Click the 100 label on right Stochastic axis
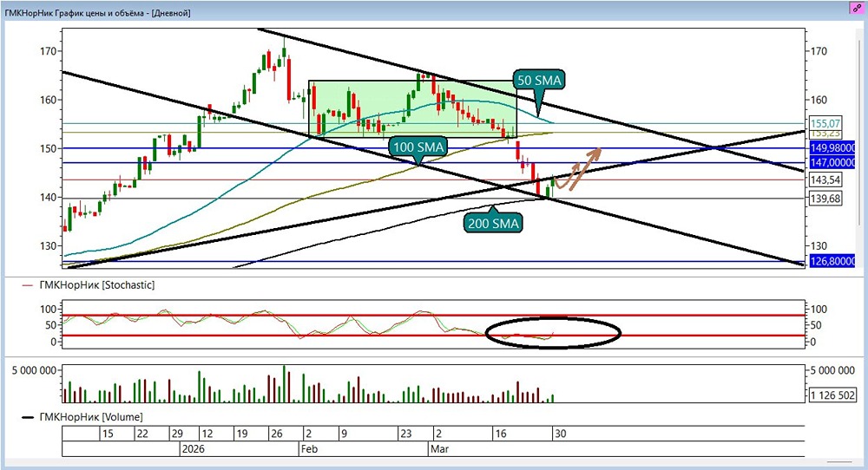Screen dimensions: 868x470 (819, 309)
